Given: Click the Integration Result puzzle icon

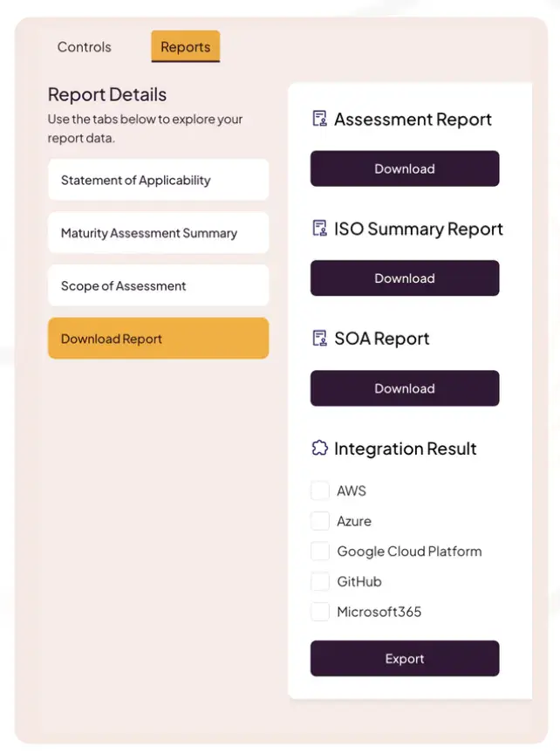Looking at the screenshot, I should (x=319, y=448).
